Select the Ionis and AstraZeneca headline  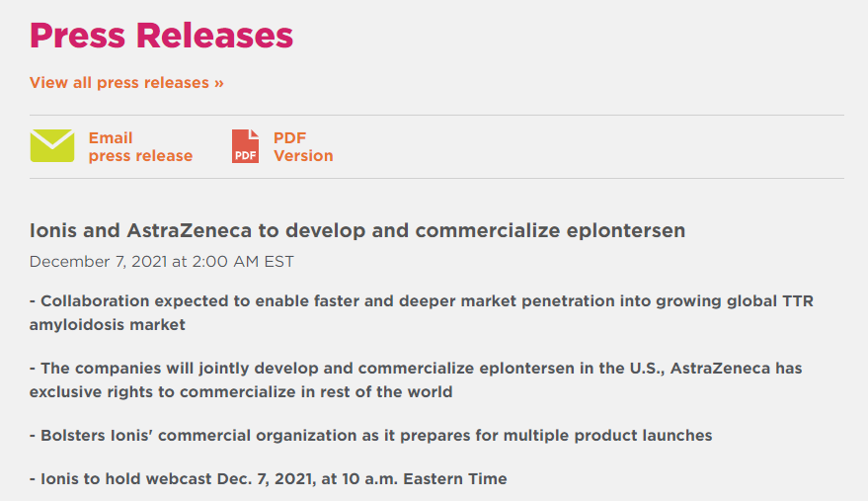(357, 230)
